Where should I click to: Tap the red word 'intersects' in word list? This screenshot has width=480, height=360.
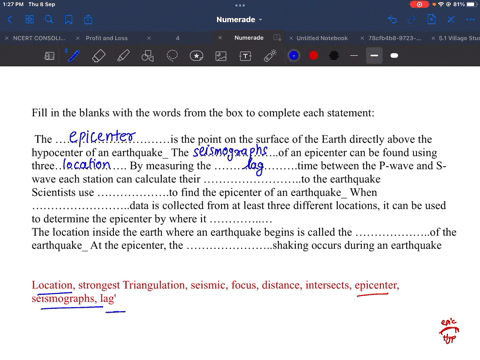pos(328,285)
